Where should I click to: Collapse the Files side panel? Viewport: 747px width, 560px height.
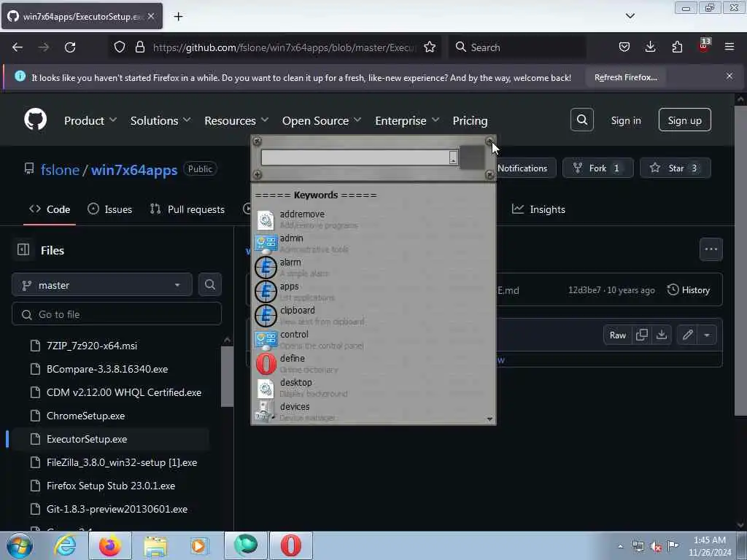(23, 249)
